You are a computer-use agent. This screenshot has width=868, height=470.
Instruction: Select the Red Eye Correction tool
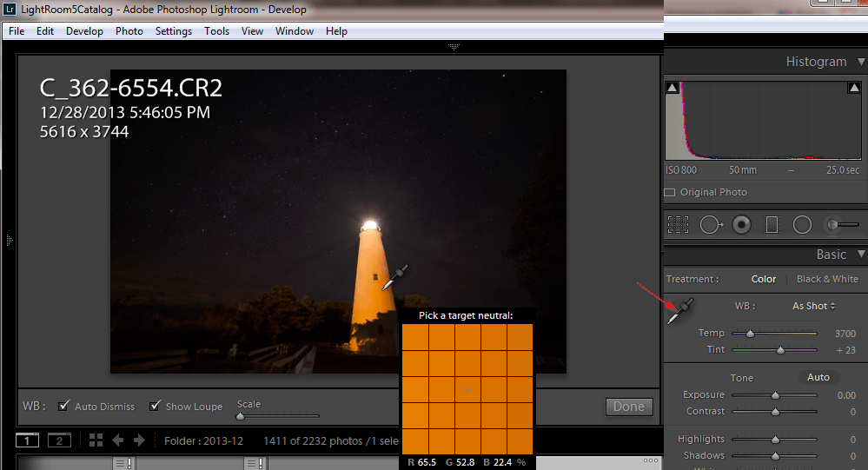point(741,225)
